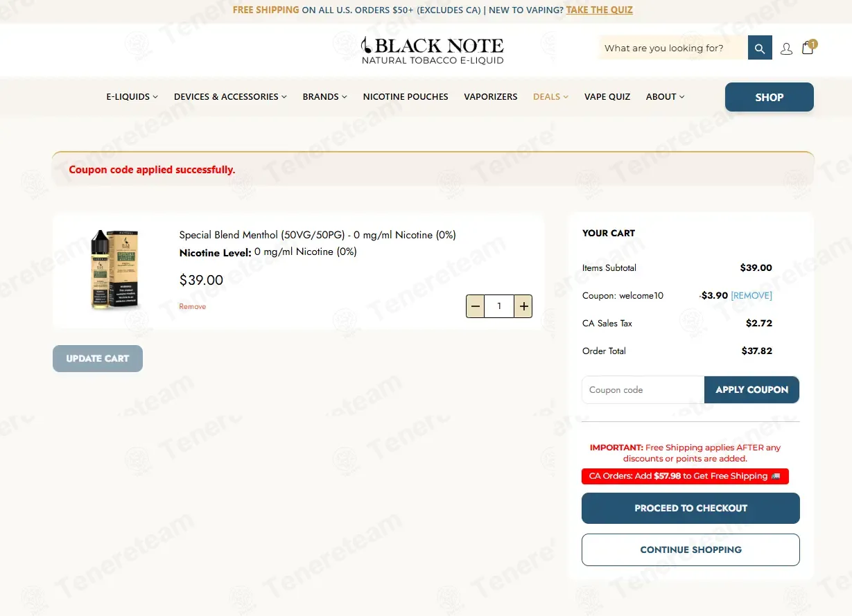Expand the E-LIQUIDS menu
852x616 pixels.
(x=132, y=97)
